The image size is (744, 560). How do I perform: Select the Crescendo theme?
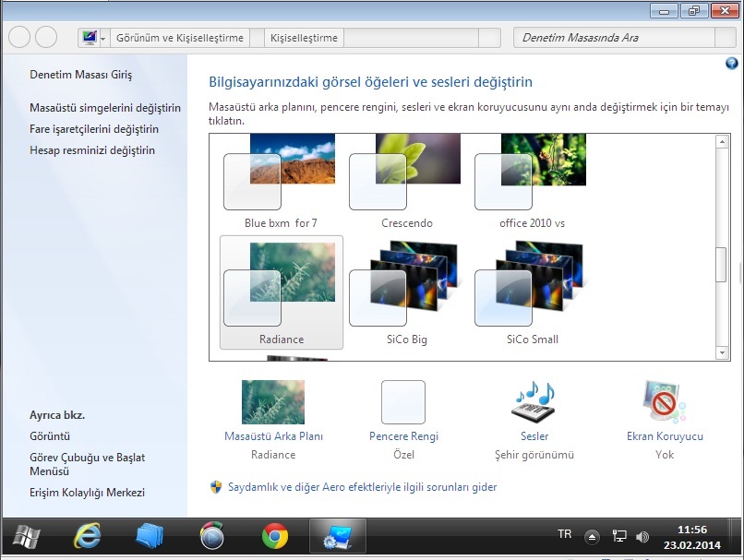click(407, 183)
